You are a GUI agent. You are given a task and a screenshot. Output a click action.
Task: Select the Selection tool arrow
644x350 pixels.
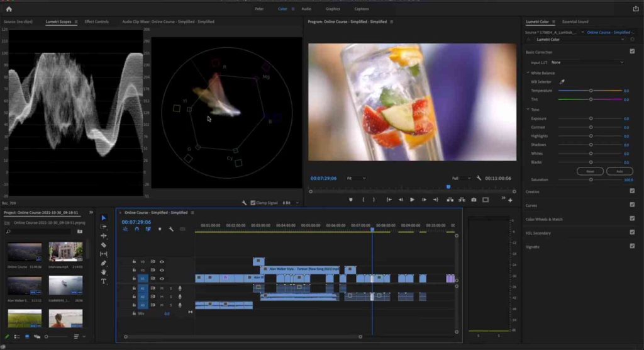(104, 218)
